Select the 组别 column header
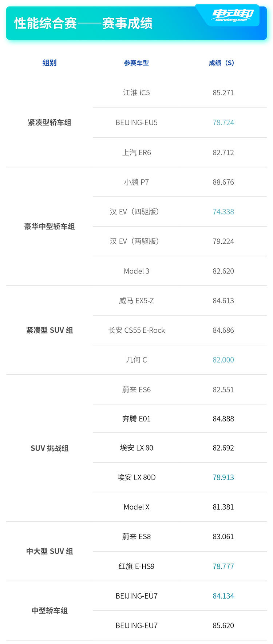Viewport: 273px width, 644px height. tap(50, 63)
